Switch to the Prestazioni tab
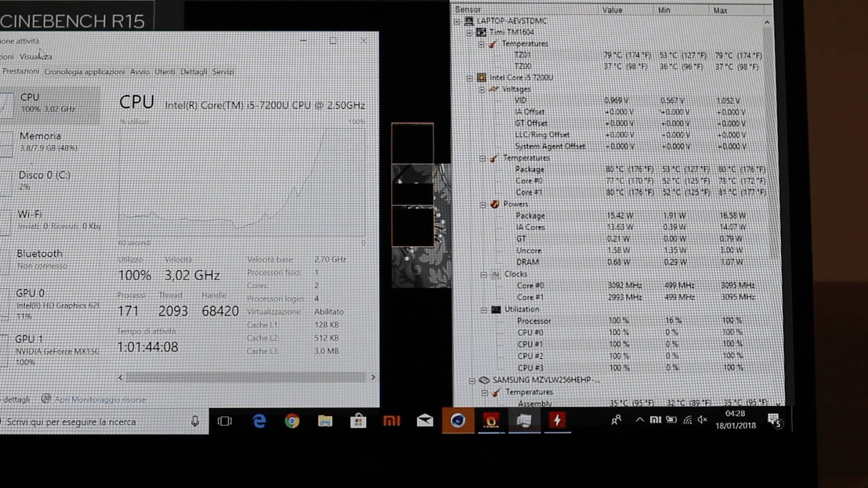 pos(21,71)
